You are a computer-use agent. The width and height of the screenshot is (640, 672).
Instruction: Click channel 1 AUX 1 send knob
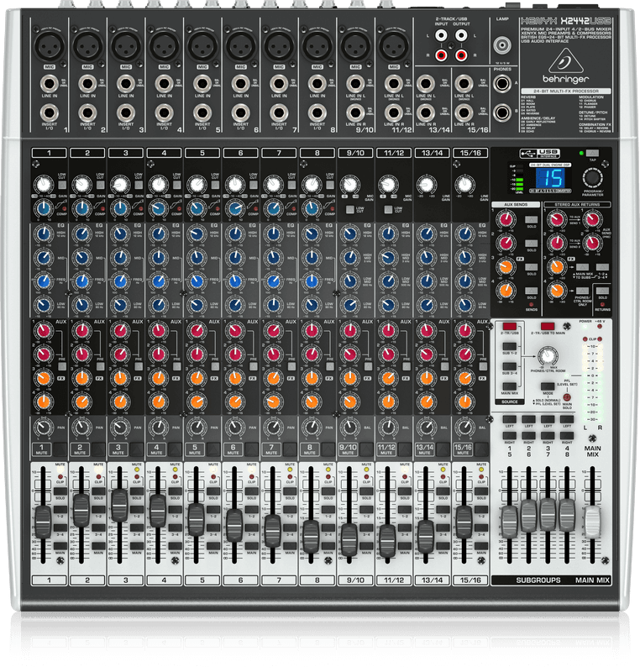pos(44,330)
